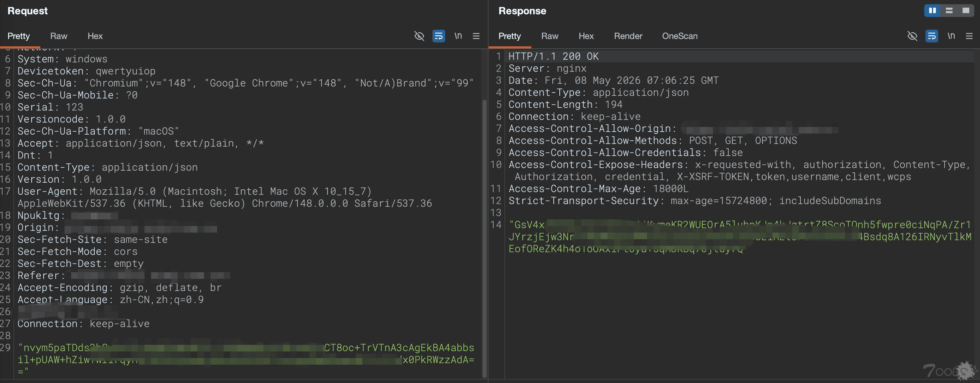Screen dimensions: 980x383
Task: Open Request panel hamburger options menu
Action: [x=476, y=36]
